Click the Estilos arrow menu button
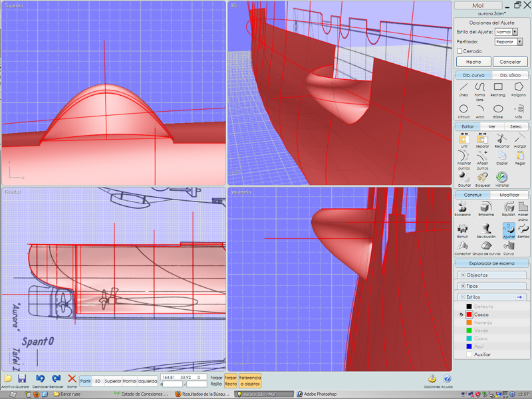Viewport: 532px width, 399px height. click(x=519, y=297)
